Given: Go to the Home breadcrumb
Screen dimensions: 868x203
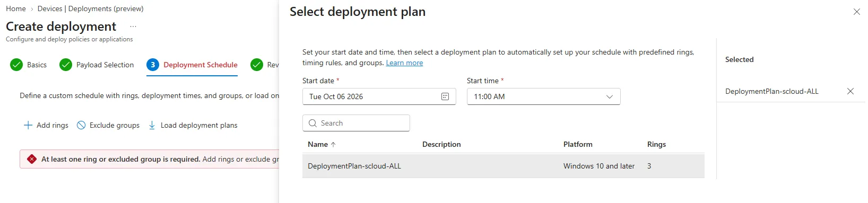Looking at the screenshot, I should [16, 8].
